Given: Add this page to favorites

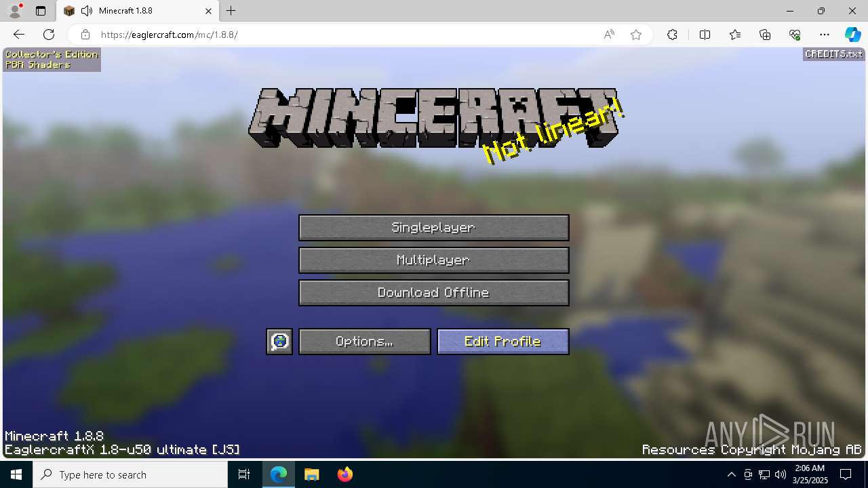Looking at the screenshot, I should [636, 35].
